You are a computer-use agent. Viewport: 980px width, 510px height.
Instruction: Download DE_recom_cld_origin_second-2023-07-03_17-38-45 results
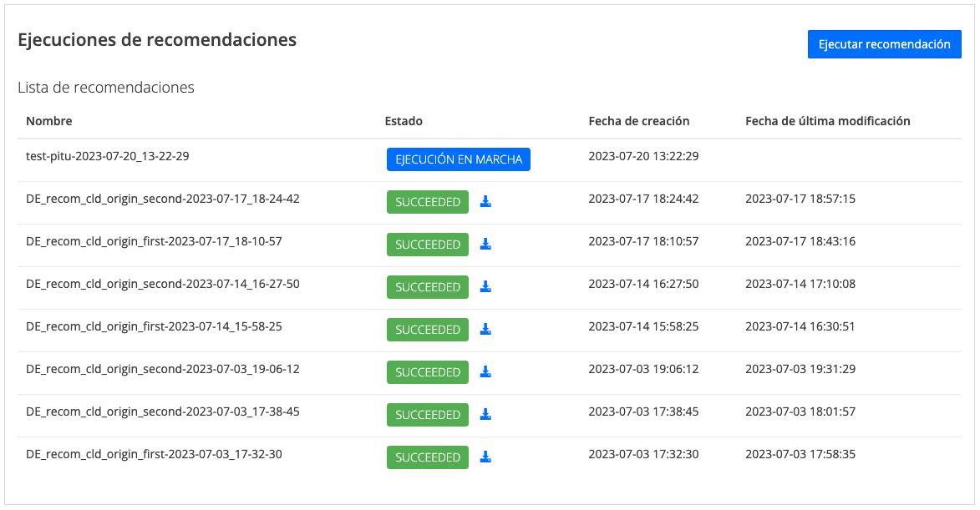[485, 415]
